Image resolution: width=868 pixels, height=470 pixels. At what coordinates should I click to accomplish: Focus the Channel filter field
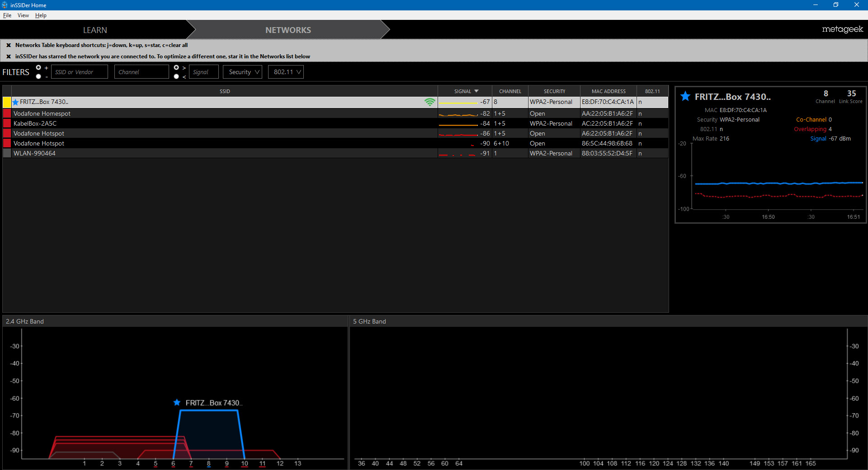tap(142, 72)
